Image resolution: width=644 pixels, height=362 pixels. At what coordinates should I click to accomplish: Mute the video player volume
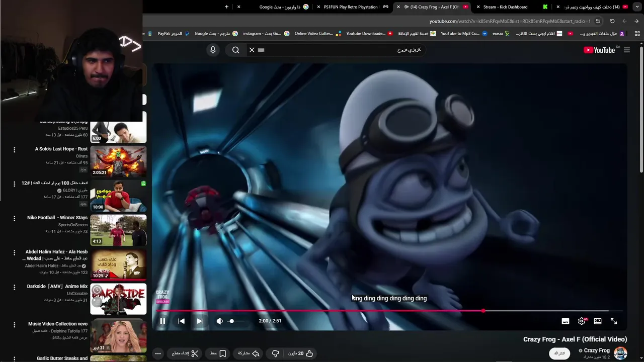pos(219,321)
